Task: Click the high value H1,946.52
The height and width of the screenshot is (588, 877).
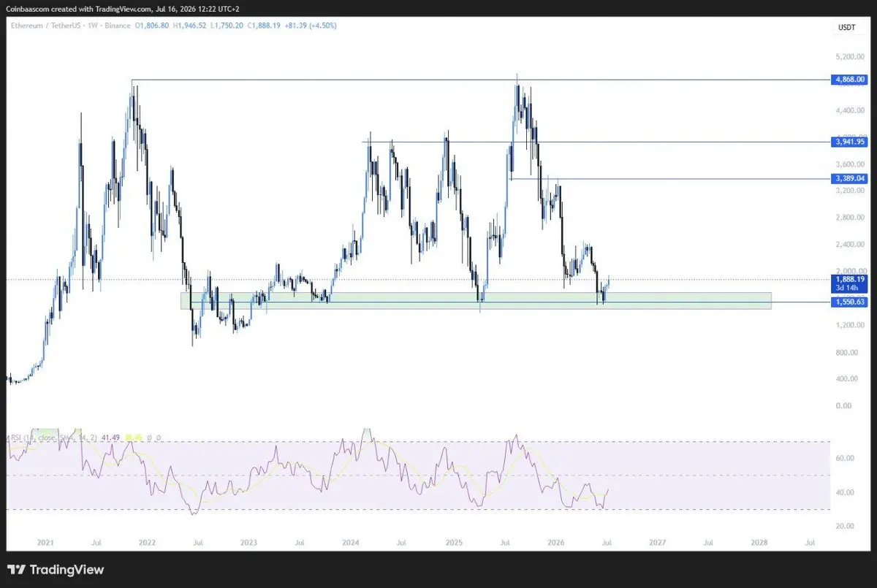Action: pyautogui.click(x=189, y=25)
